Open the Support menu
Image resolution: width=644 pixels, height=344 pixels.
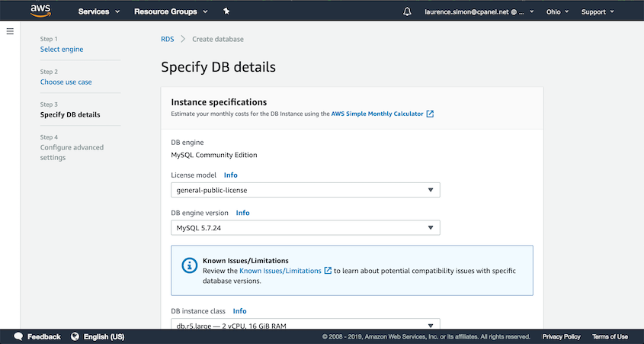598,12
